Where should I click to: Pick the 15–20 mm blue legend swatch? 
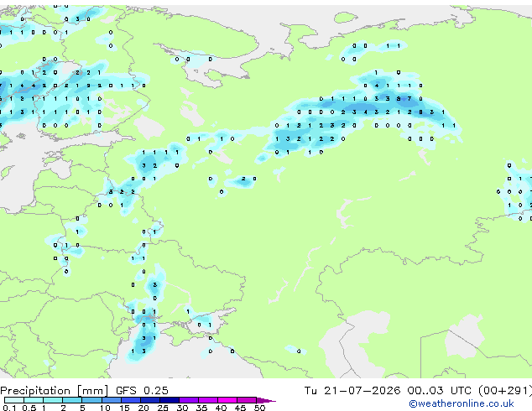[x=131, y=400]
